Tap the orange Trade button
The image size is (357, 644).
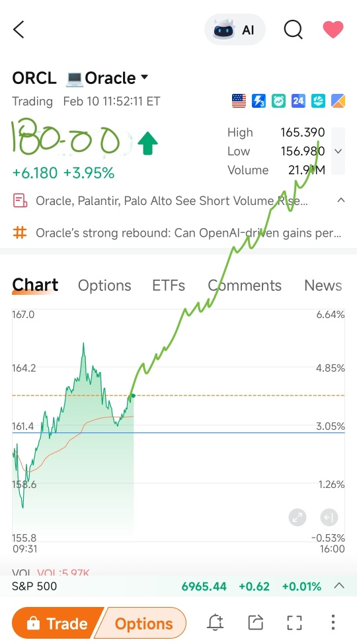pos(58,624)
